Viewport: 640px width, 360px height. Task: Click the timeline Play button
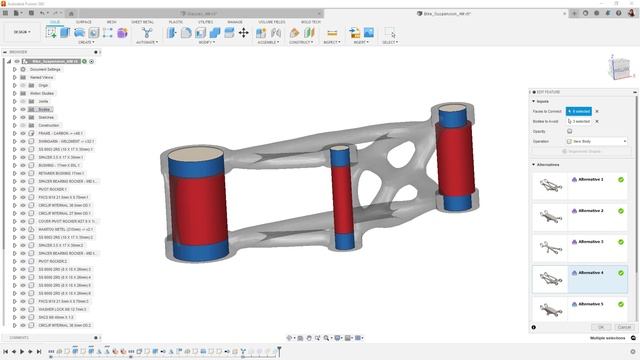[22, 351]
